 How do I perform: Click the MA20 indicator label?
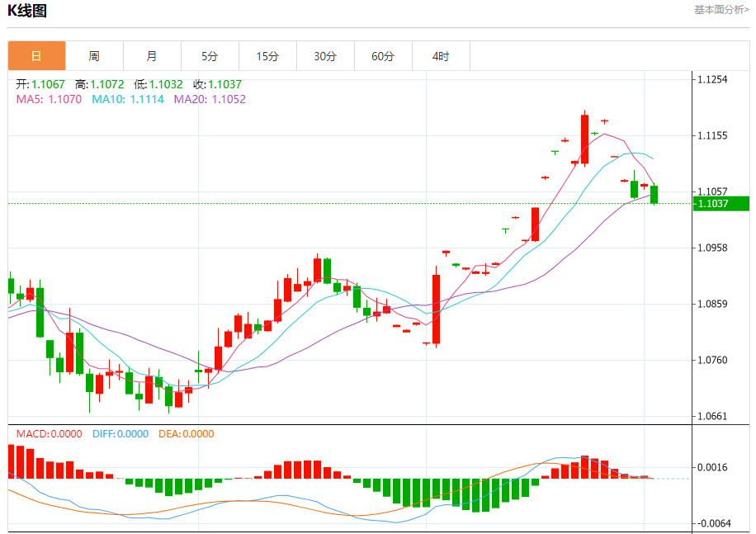click(x=210, y=99)
